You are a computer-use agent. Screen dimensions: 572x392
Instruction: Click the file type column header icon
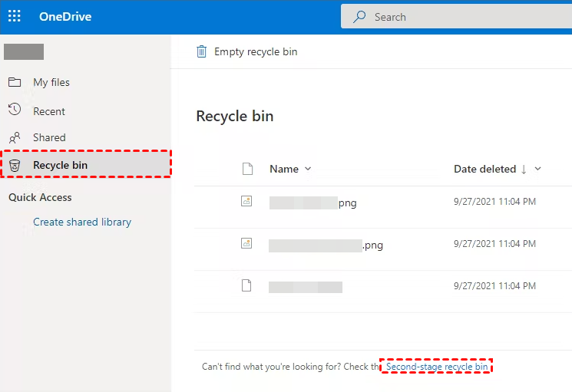click(247, 169)
